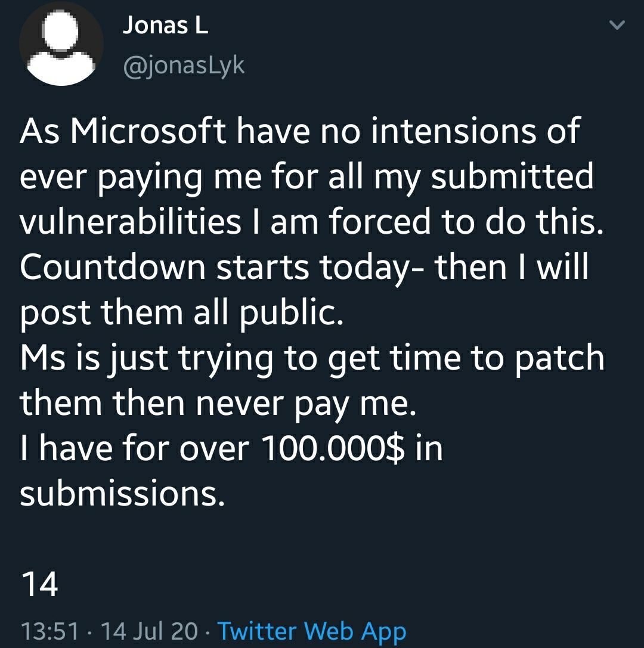Click the countdown number 14

(39, 584)
